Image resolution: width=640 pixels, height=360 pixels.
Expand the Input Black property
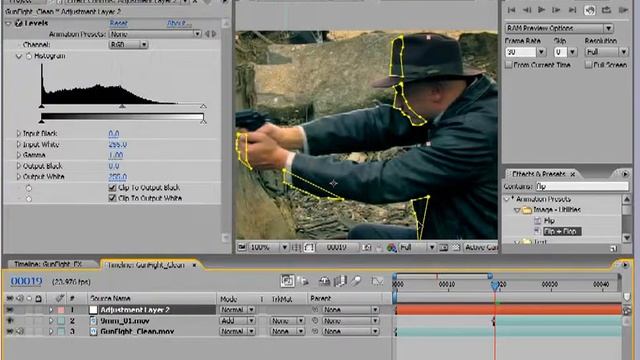click(18, 133)
